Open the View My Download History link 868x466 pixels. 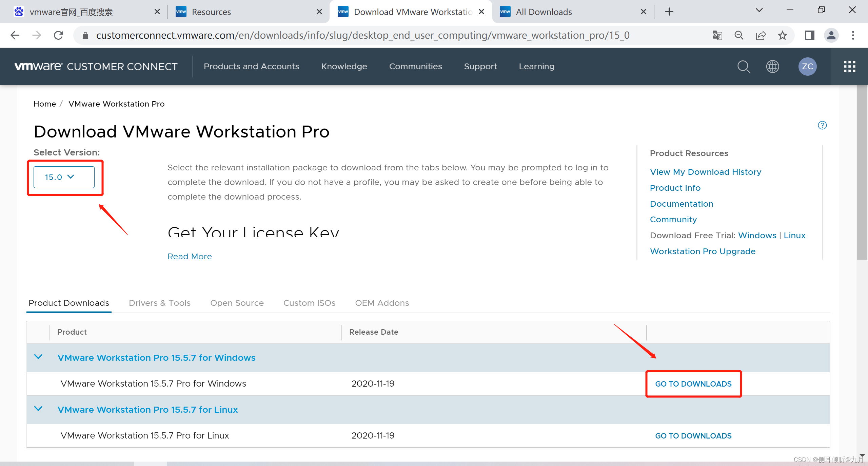click(x=705, y=172)
